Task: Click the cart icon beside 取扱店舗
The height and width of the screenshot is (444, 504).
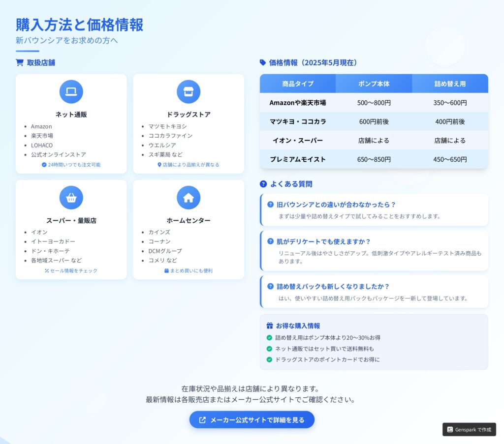Action: tap(20, 62)
